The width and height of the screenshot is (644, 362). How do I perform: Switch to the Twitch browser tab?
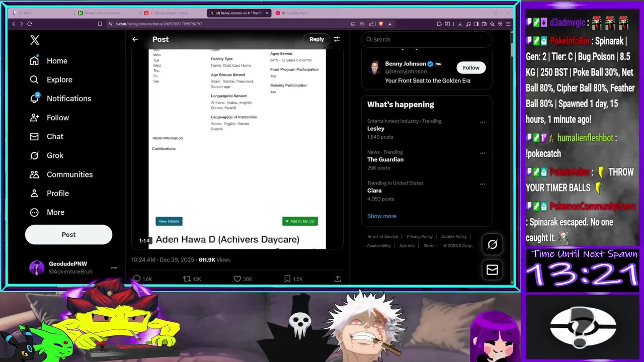[x=40, y=13]
